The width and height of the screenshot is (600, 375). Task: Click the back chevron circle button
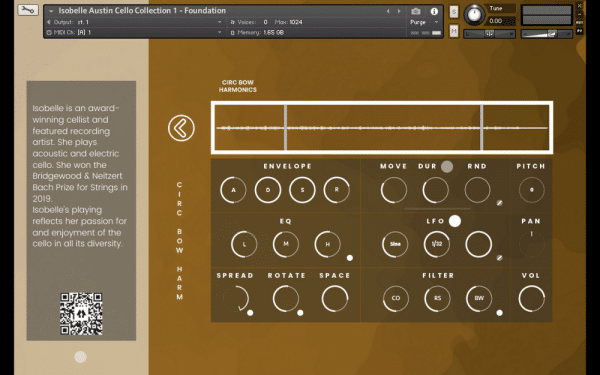coord(181,128)
